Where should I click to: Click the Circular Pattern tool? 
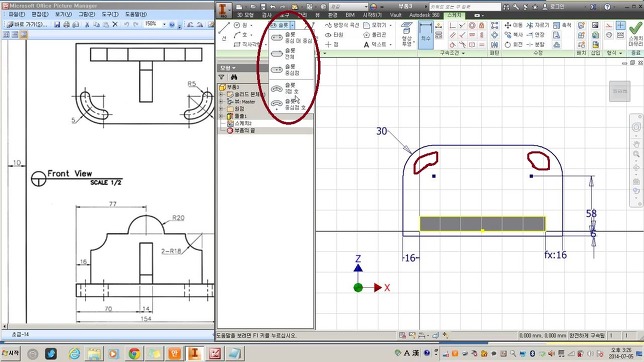(494, 35)
